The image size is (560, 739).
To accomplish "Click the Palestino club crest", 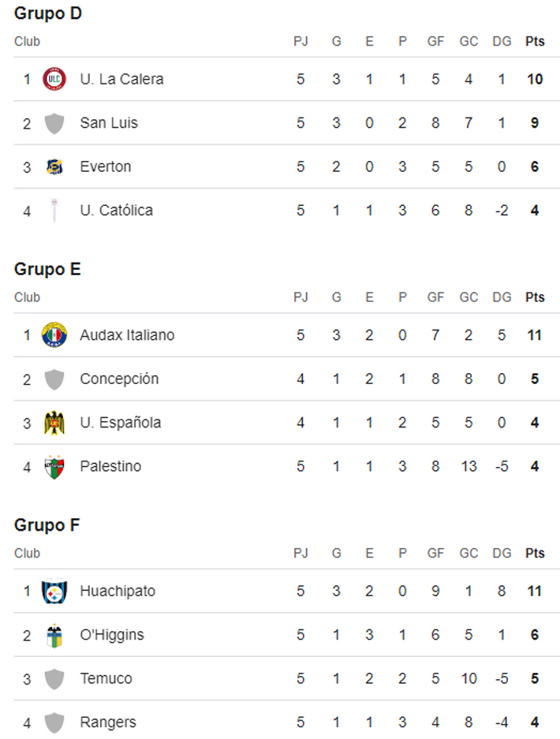I will pos(54,467).
